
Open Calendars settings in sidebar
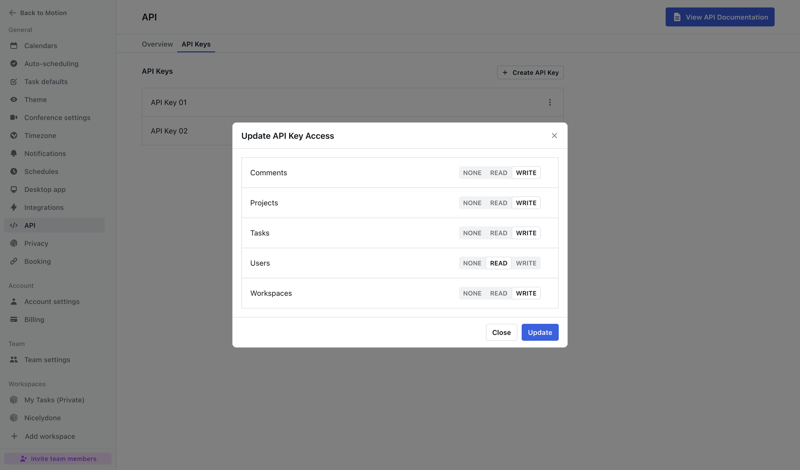(55, 45)
